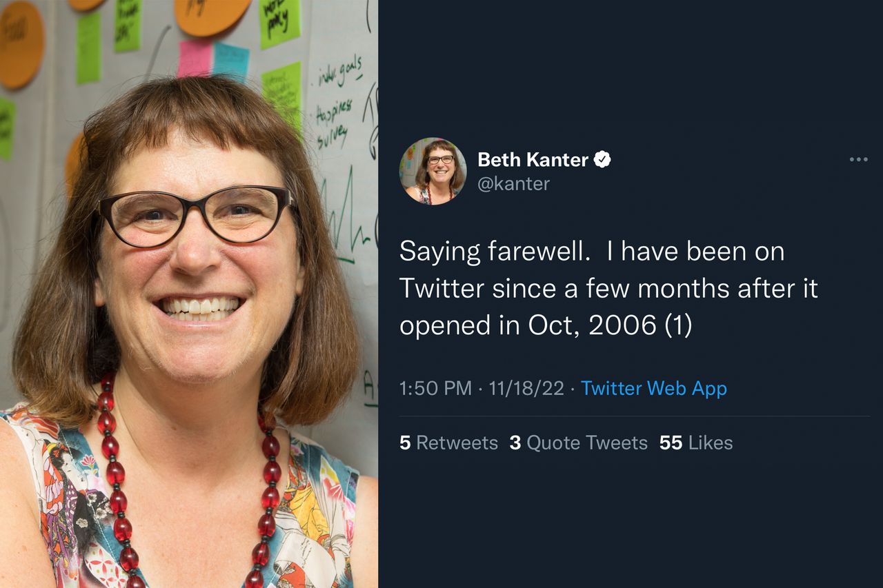883x588 pixels.
Task: Open the @kanter handle link
Action: click(x=513, y=184)
